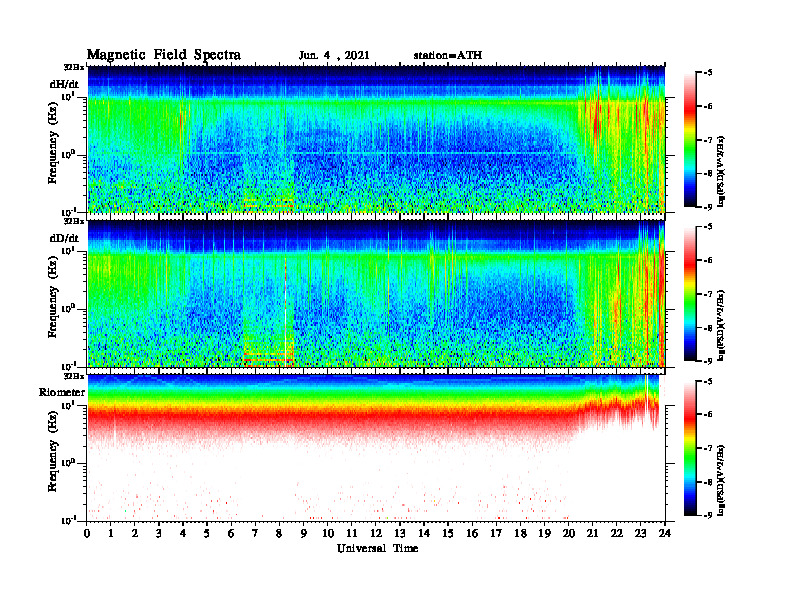Click the hour 14 tick label
Image resolution: width=792 pixels, height=612 pixels.
click(424, 533)
